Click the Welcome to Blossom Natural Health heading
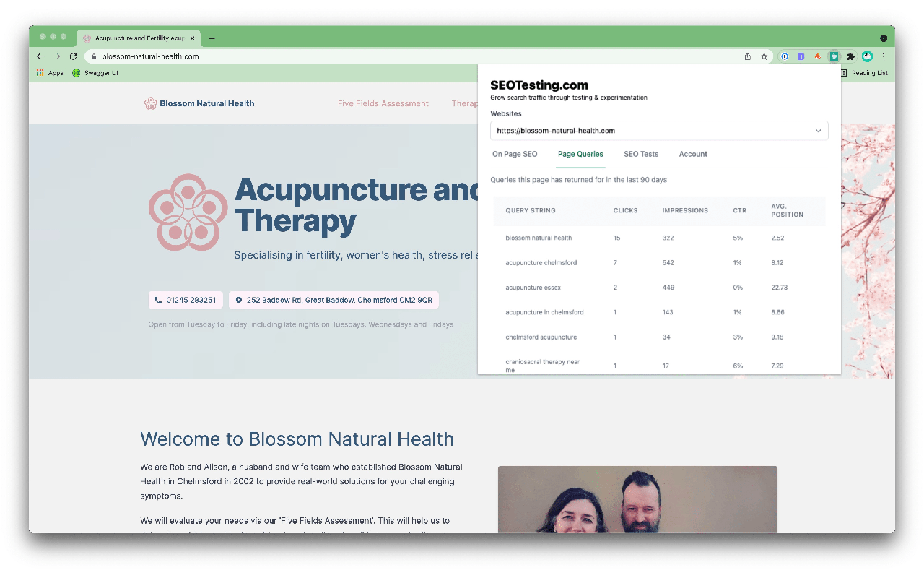Viewport: 924px width, 578px height. 297,439
